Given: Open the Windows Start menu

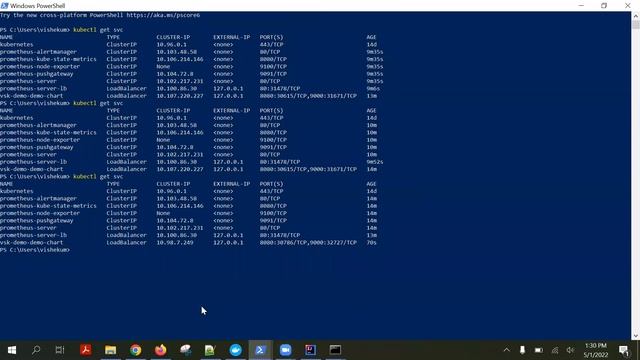Looking at the screenshot, I should (x=12, y=350).
